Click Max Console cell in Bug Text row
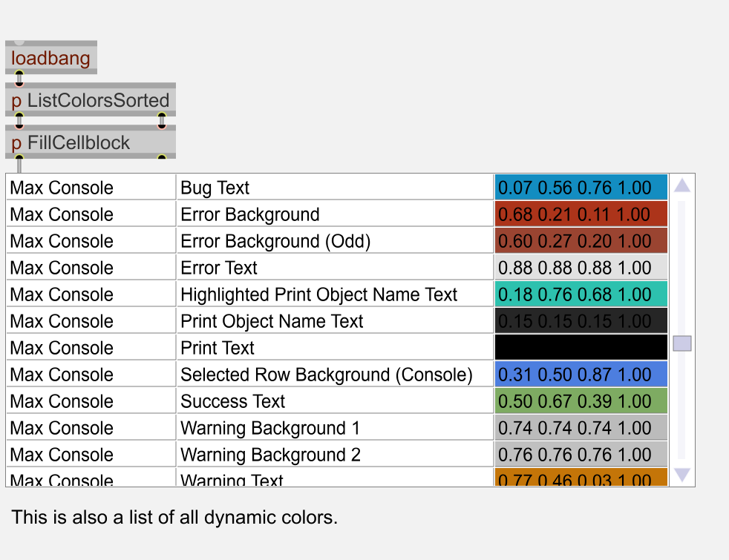Screen dimensions: 729x560 pos(91,188)
